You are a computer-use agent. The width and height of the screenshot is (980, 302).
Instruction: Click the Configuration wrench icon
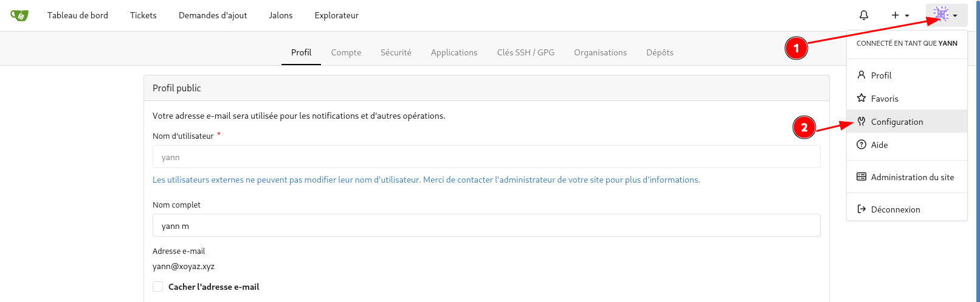pos(861,121)
